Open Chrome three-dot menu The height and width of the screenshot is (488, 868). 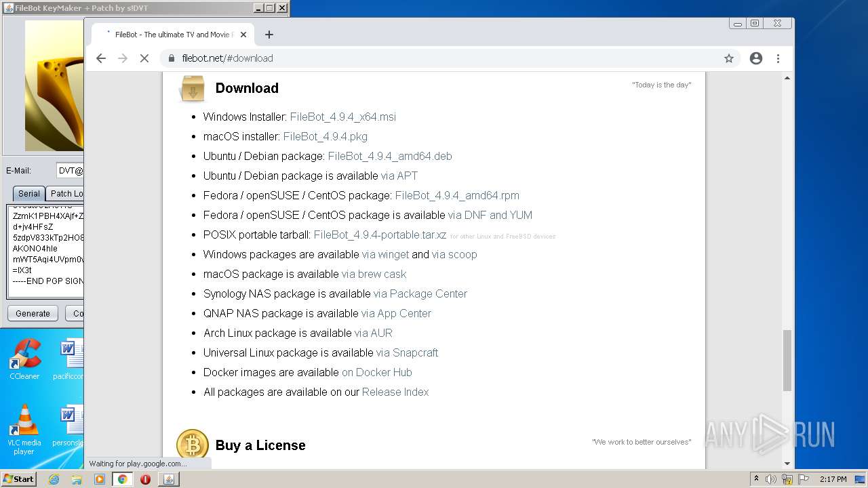pos(778,58)
